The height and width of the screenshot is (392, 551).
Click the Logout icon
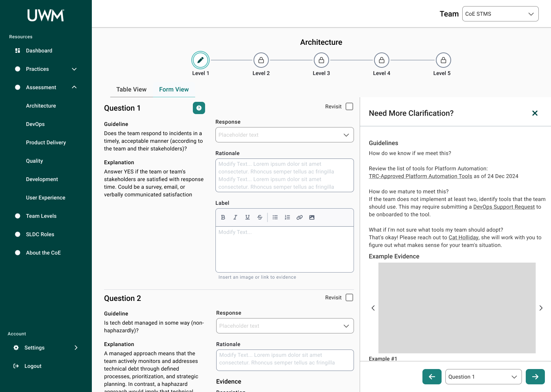16,366
